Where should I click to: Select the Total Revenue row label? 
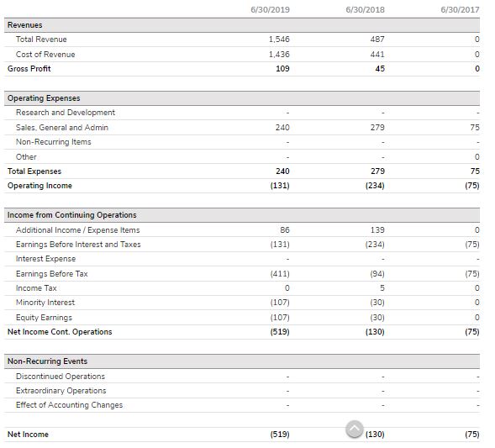pyautogui.click(x=41, y=40)
